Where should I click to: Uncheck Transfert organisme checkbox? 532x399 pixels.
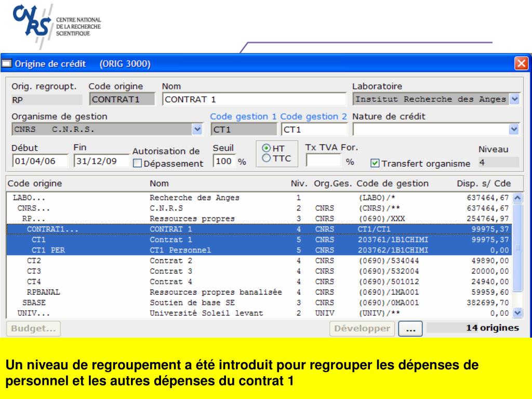pos(375,163)
